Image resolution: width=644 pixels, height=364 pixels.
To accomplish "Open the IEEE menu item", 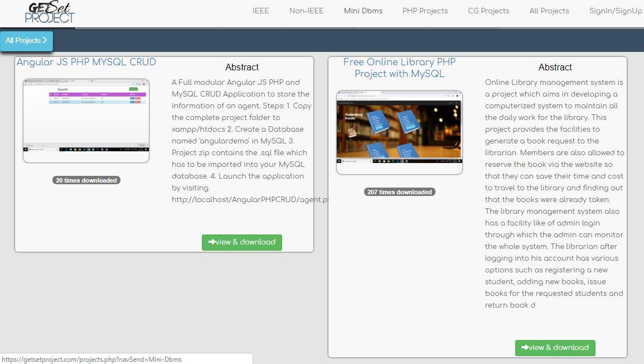I will coord(260,11).
